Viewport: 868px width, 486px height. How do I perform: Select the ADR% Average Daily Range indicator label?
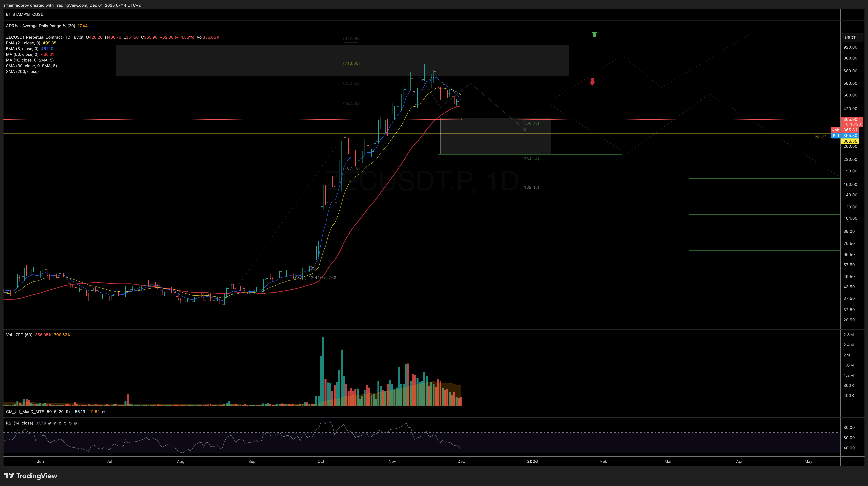click(40, 26)
